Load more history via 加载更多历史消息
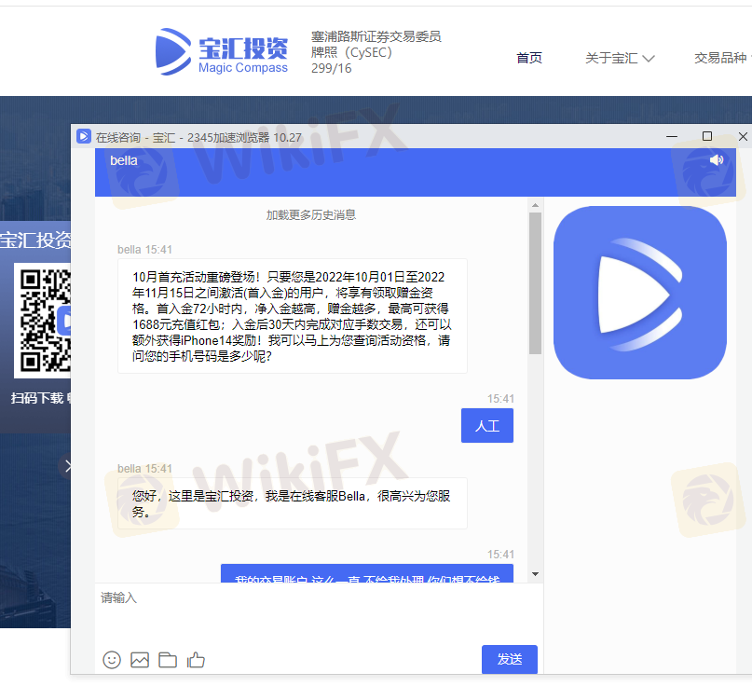 311,215
